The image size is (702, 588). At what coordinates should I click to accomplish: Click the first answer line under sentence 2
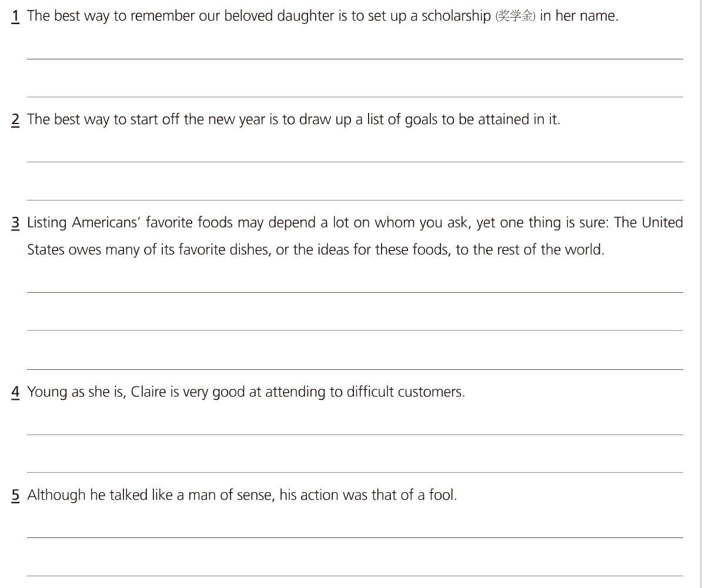(355, 161)
